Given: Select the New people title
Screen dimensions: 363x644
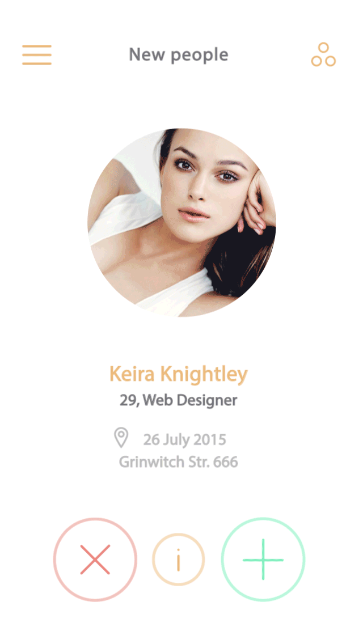Looking at the screenshot, I should [179, 54].
